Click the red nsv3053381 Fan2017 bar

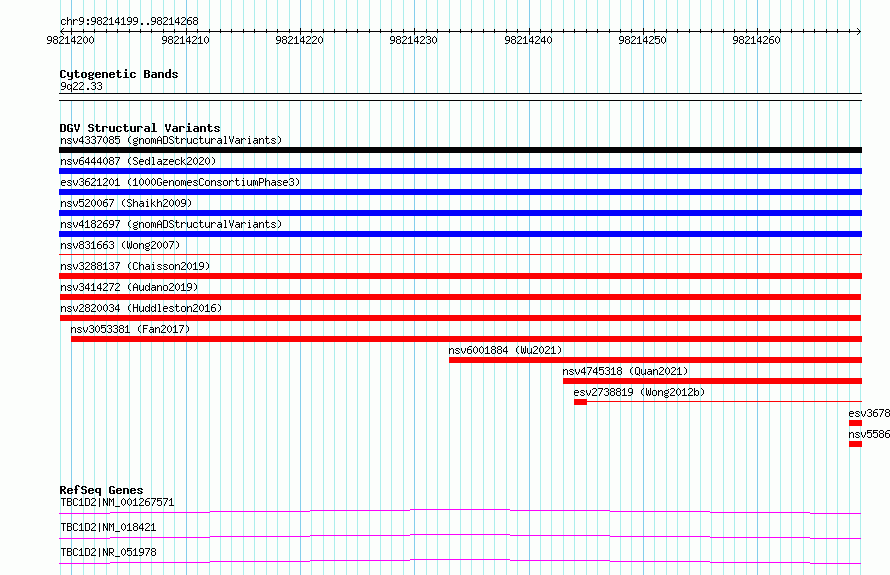pyautogui.click(x=467, y=339)
